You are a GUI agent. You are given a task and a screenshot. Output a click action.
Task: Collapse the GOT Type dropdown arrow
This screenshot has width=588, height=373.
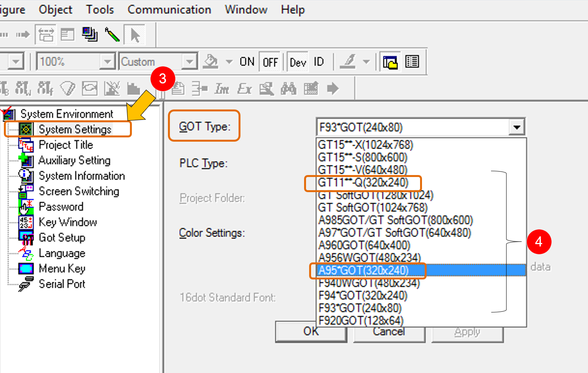[x=517, y=127]
